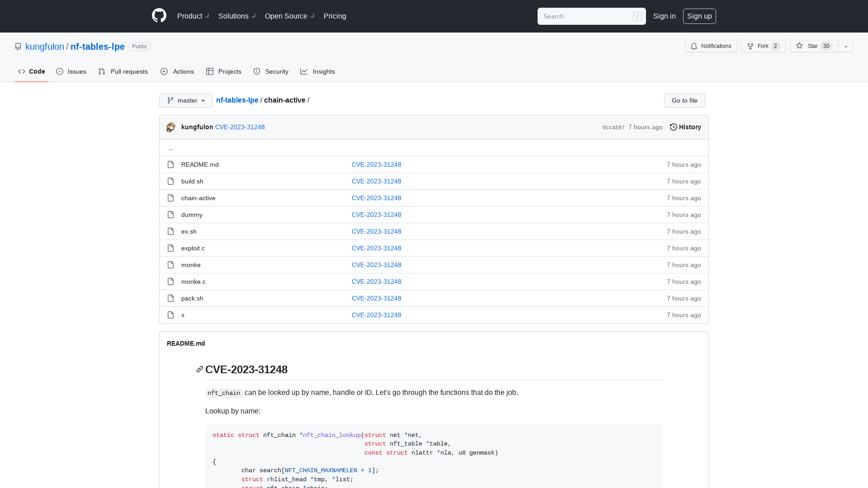Switch to the Insights tab
Viewport: 868px width, 488px height.
(x=318, y=71)
